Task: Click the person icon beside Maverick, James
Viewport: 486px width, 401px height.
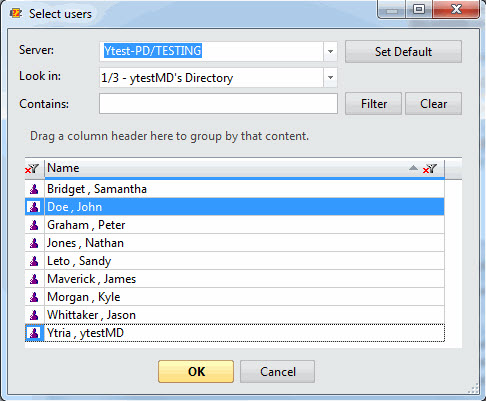Action: (34, 279)
